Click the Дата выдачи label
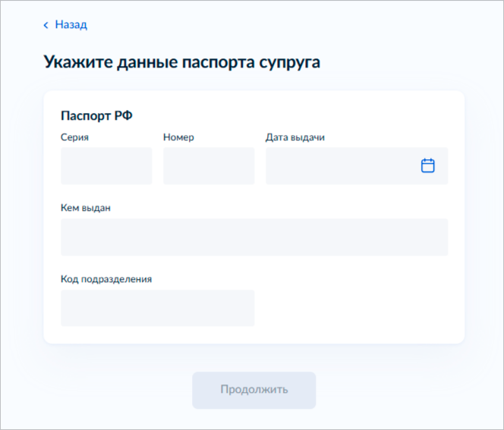The height and width of the screenshot is (430, 504). click(x=295, y=137)
